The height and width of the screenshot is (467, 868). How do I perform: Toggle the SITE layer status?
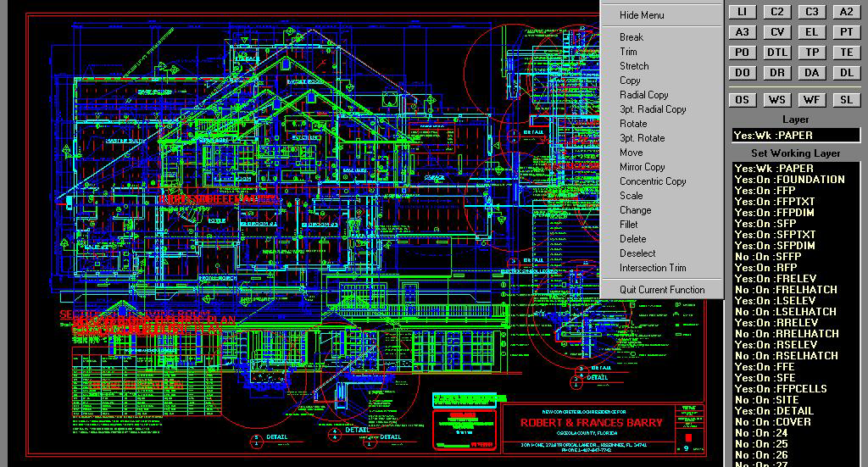[x=796, y=400]
